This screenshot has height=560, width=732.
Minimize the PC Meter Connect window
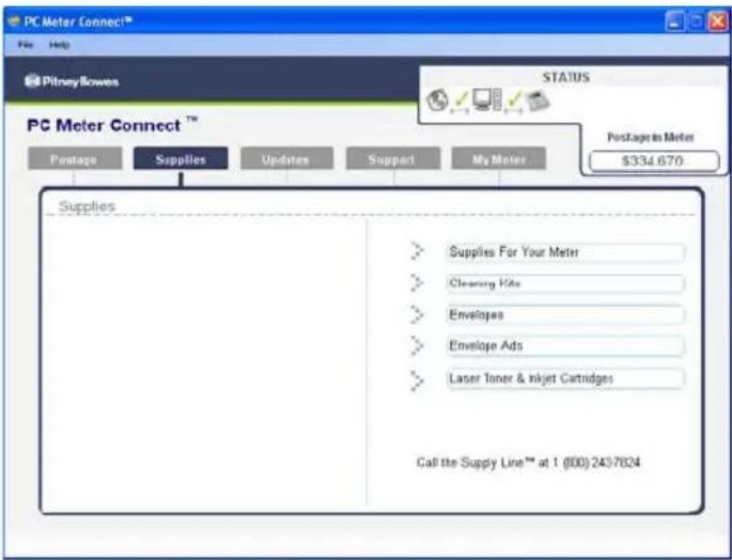pos(674,22)
